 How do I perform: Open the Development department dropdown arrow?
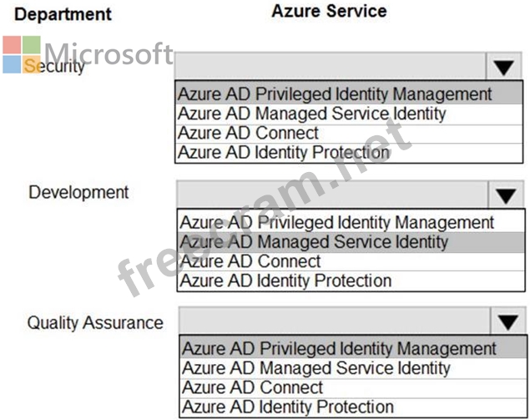click(506, 195)
